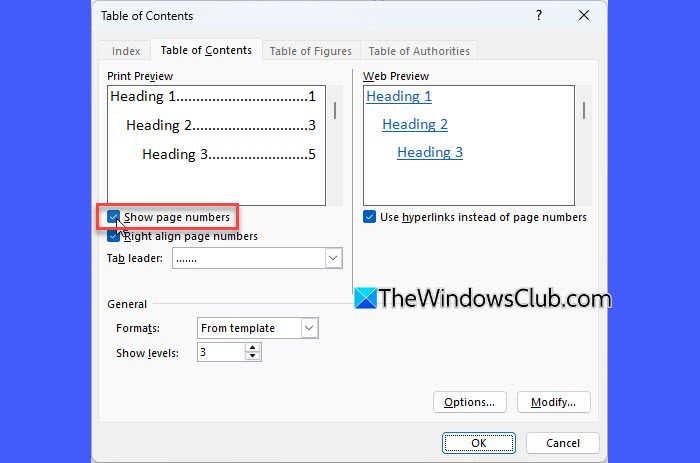Increase Show levels with up arrow
This screenshot has width=700, height=463.
(x=253, y=347)
